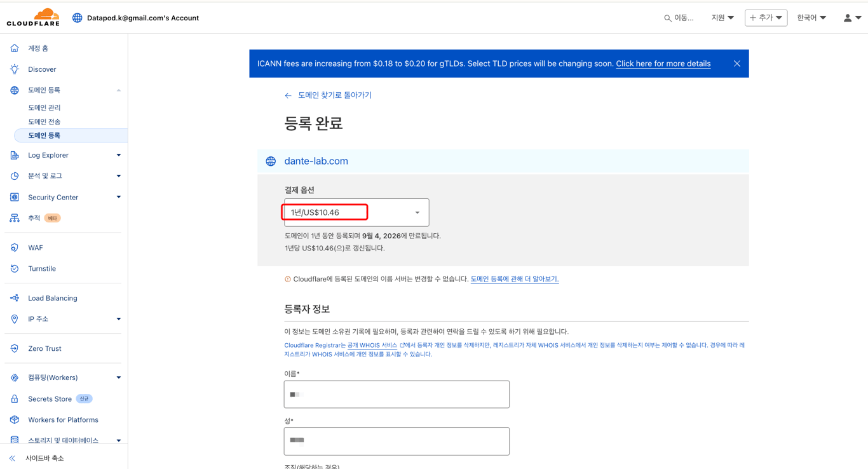
Task: Open the 도메인 등록에 관해 더 알아보기 link
Action: (515, 279)
